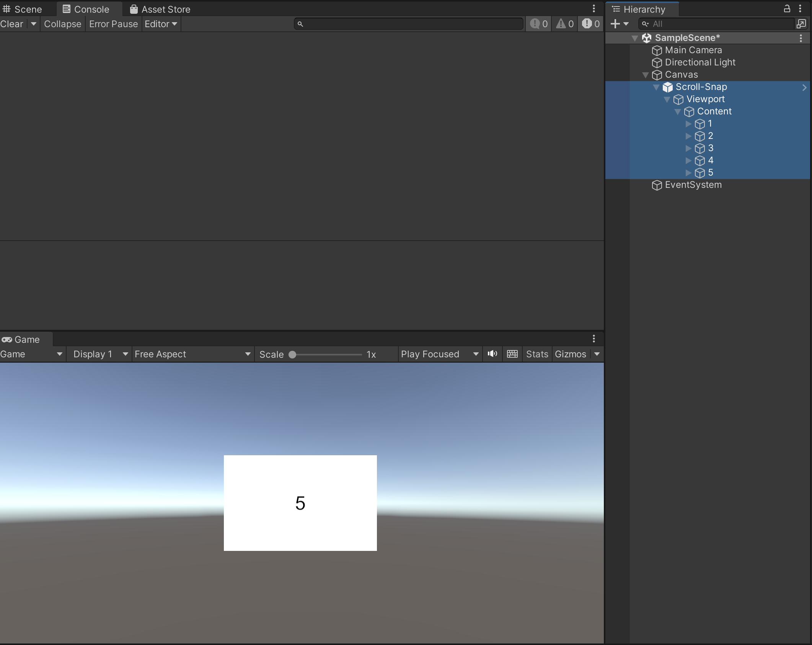The width and height of the screenshot is (812, 645).
Task: Open the Game view options kebab menu
Action: pos(594,339)
